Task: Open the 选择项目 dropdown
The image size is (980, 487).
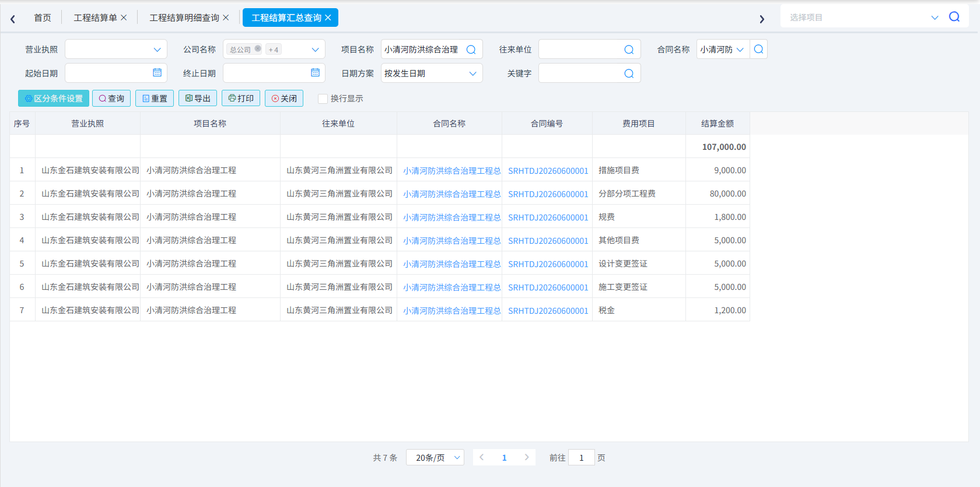Action: coord(935,17)
